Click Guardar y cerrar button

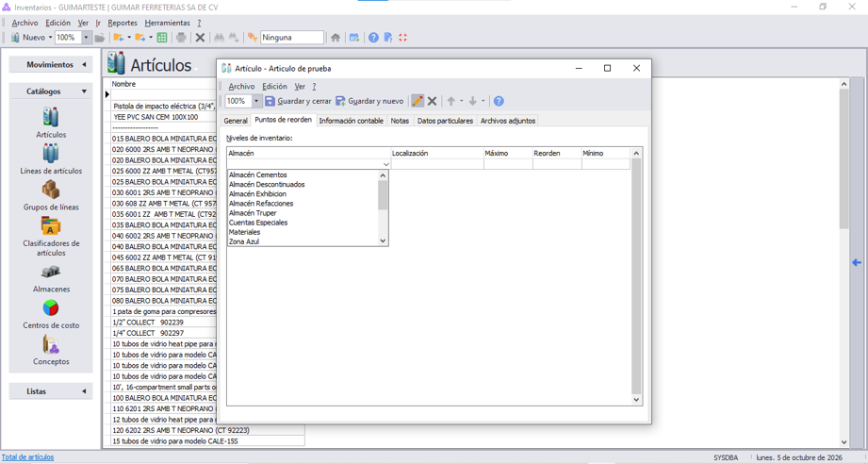(298, 101)
